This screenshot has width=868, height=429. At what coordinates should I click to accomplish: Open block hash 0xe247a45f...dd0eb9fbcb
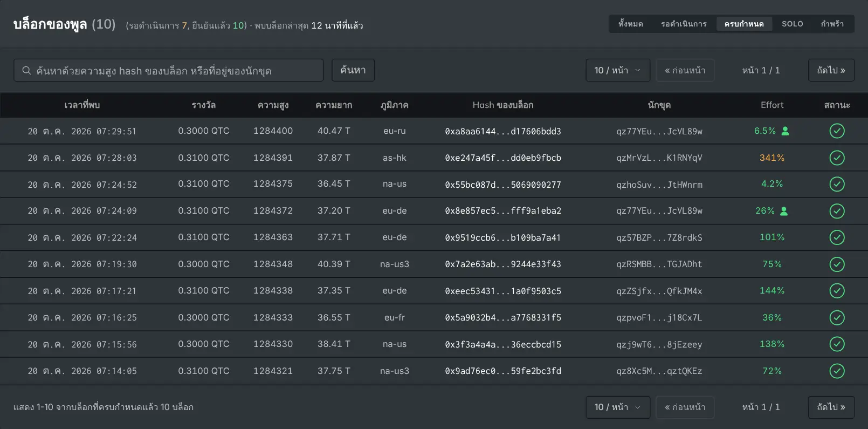(503, 158)
